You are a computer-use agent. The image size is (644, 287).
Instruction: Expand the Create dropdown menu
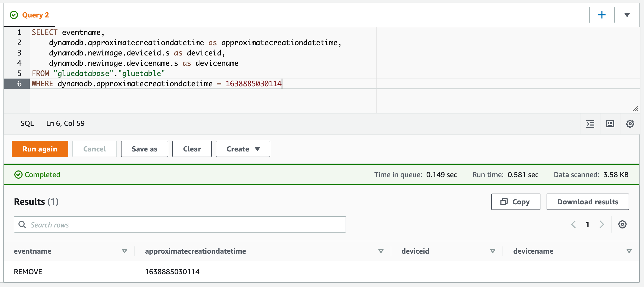coord(243,149)
